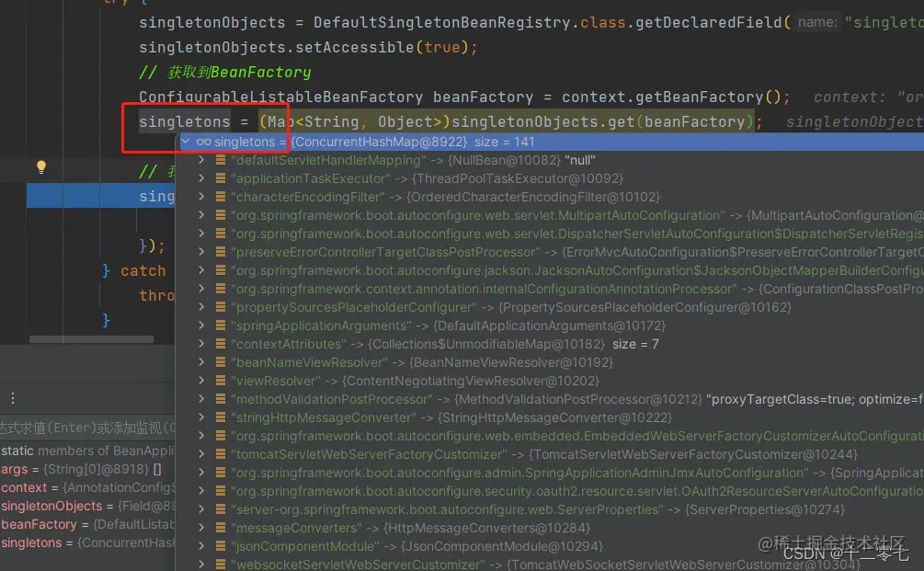Click the JsonComponentModule@10294 value

click(501, 546)
